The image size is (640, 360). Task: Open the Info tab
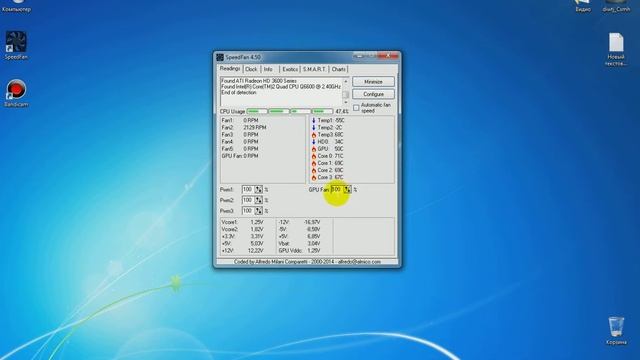point(268,69)
